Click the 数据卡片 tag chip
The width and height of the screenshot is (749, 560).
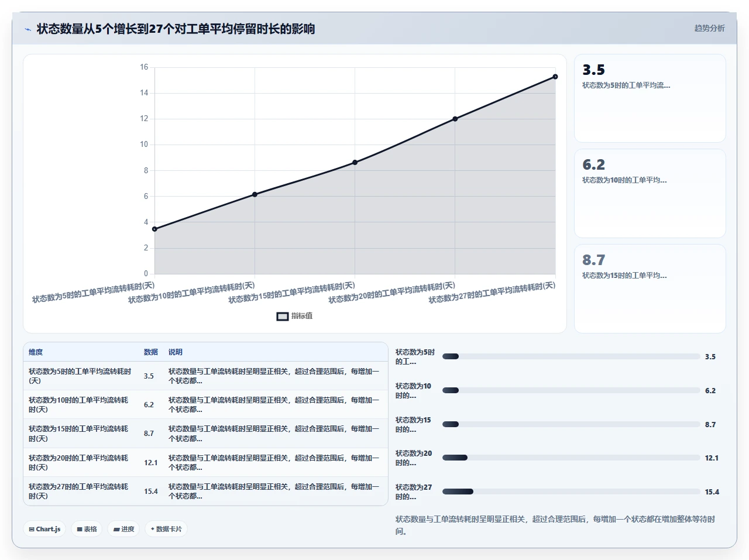point(166,529)
